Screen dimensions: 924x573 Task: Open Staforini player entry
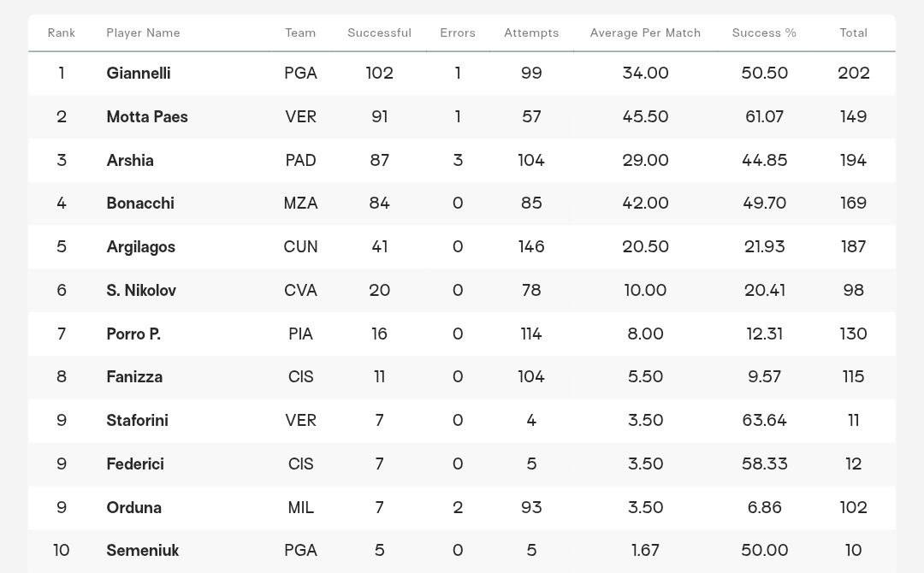point(137,421)
